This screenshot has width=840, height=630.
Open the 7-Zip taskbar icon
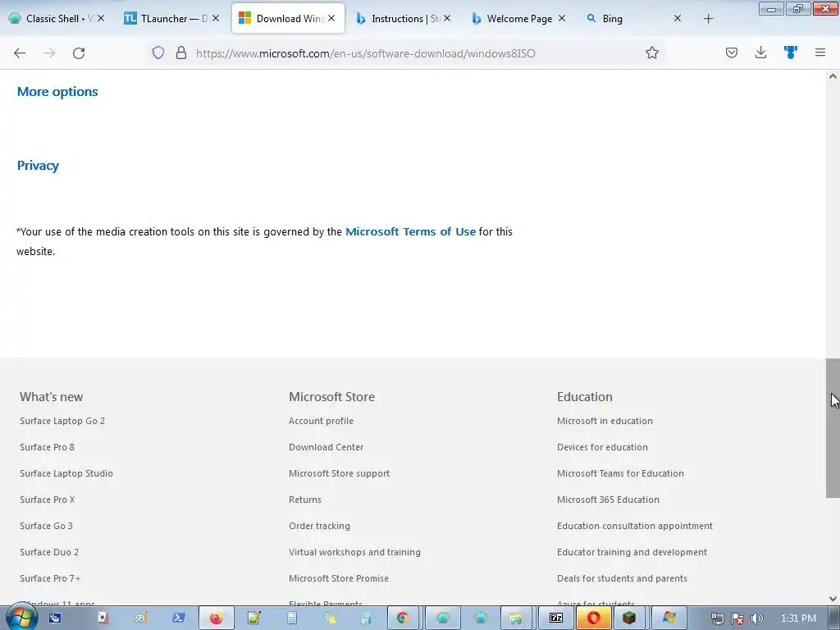click(x=556, y=619)
